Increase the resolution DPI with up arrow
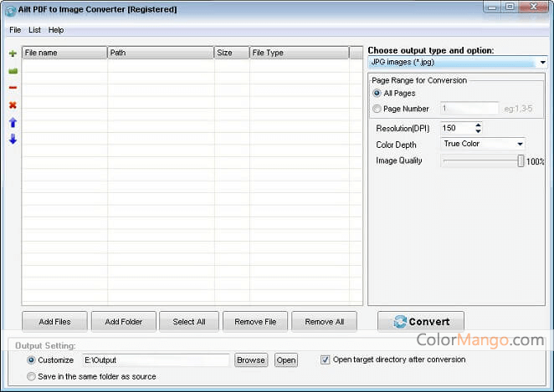This screenshot has height=392, width=554. pyautogui.click(x=478, y=125)
